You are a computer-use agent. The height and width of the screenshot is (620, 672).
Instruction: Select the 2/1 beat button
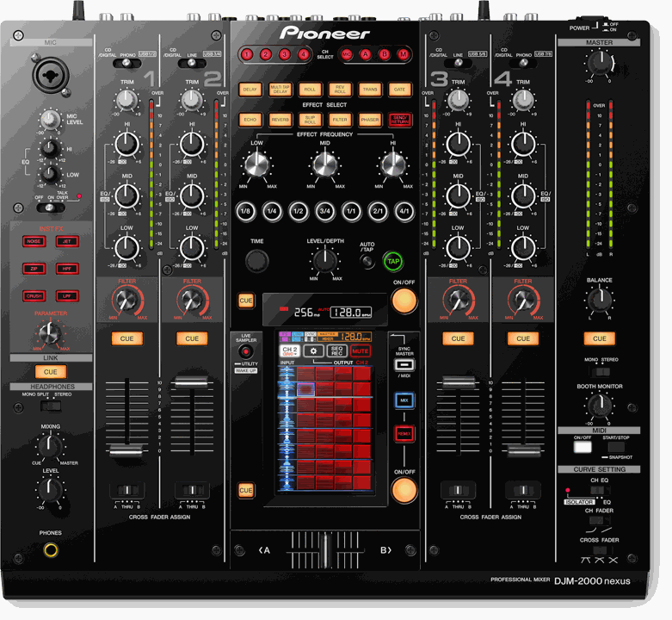[x=378, y=211]
